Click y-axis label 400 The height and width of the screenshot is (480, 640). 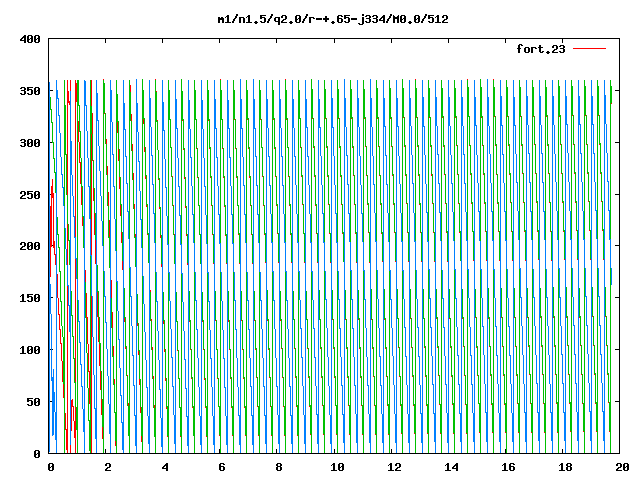point(30,40)
